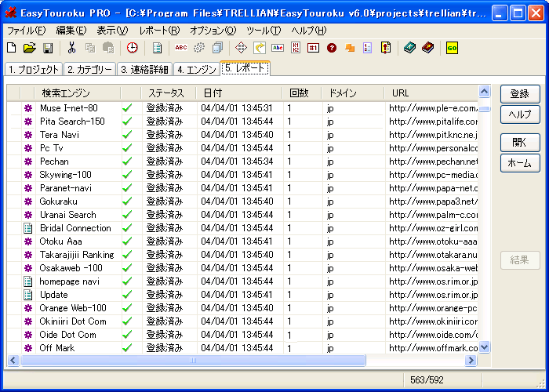This screenshot has width=549, height=392.
Task: Click the ホーム button
Action: coord(520,163)
